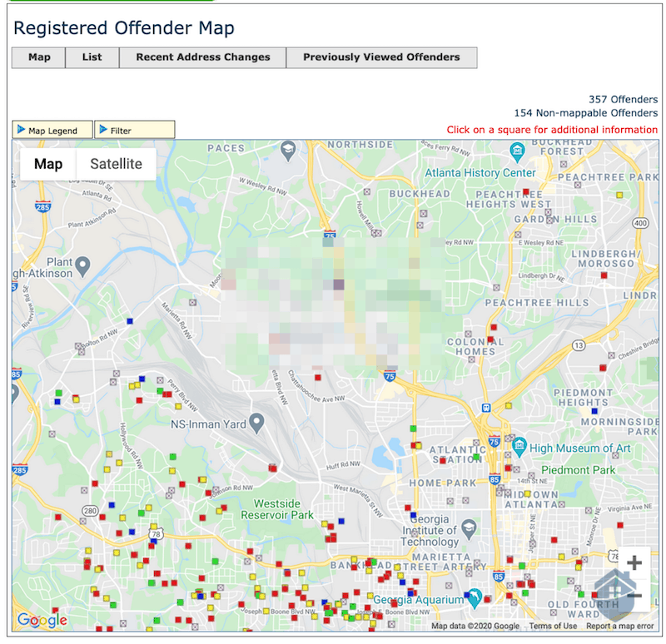Image resolution: width=666 pixels, height=644 pixels.
Task: Expand the Filter panel
Action: pos(134,130)
